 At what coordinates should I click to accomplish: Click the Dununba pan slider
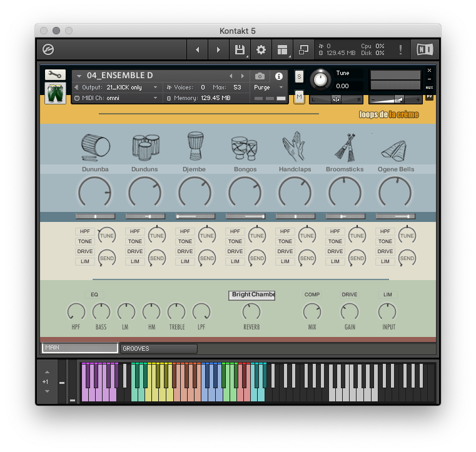pos(95,216)
